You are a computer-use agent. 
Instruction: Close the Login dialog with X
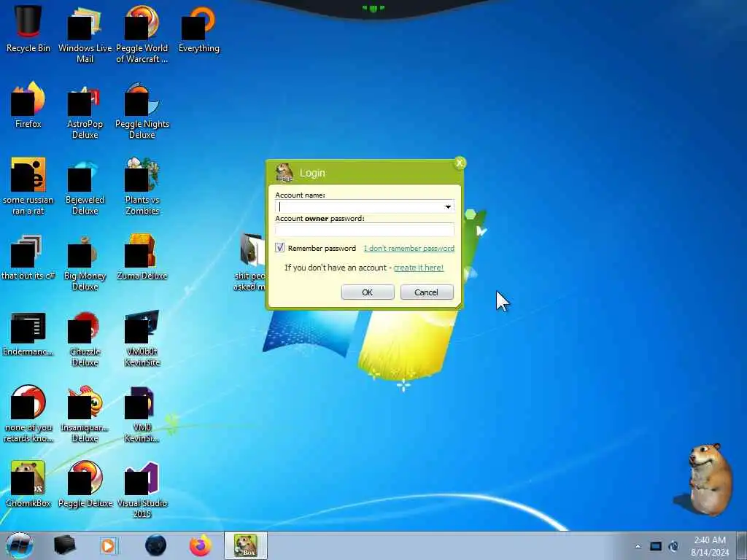tap(460, 163)
